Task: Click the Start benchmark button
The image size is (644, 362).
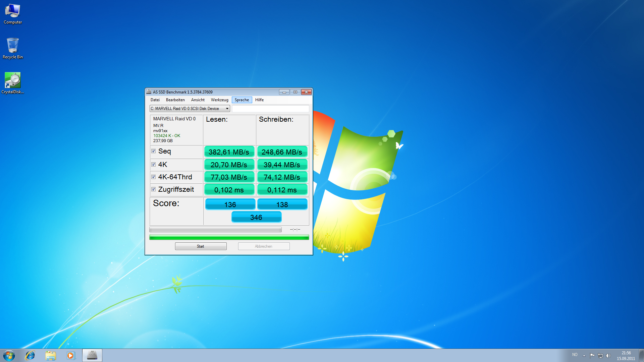Action: coord(201,246)
